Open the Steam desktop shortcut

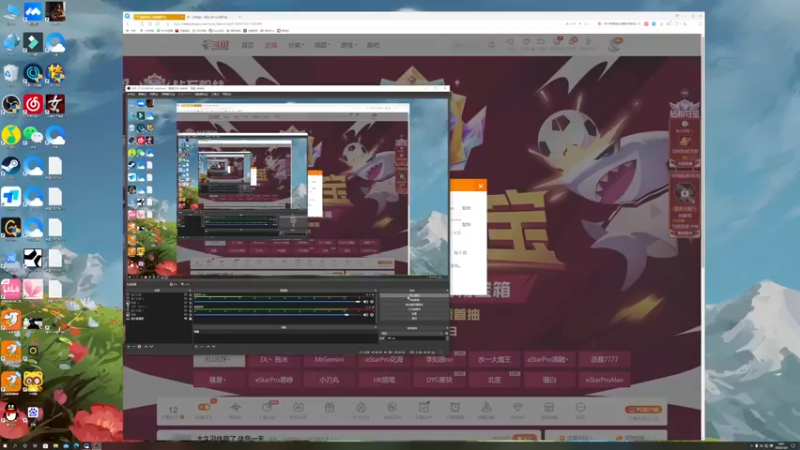(11, 166)
